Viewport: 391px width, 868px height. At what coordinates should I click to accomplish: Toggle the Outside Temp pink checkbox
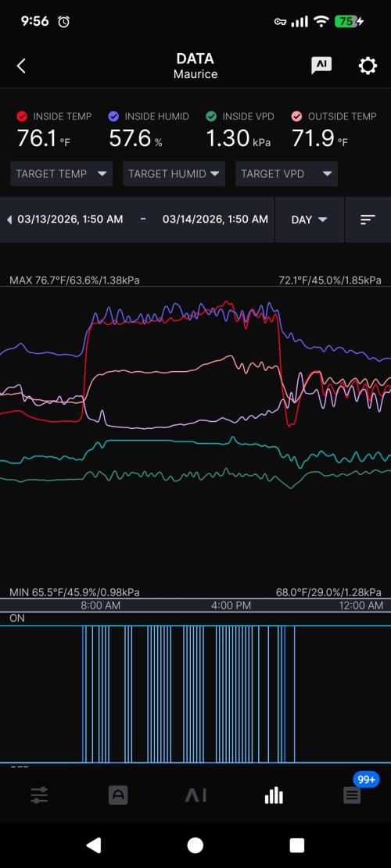pos(297,116)
